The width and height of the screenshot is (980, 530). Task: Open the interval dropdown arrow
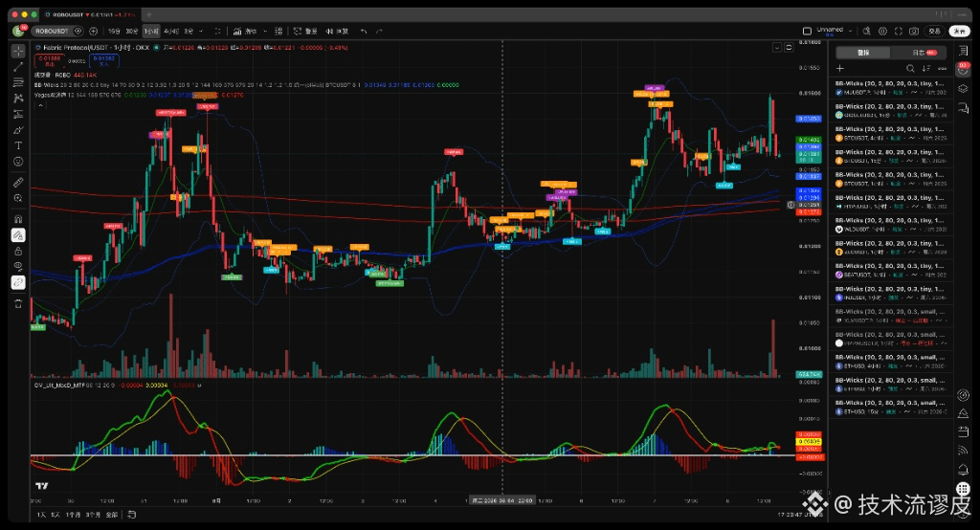201,31
